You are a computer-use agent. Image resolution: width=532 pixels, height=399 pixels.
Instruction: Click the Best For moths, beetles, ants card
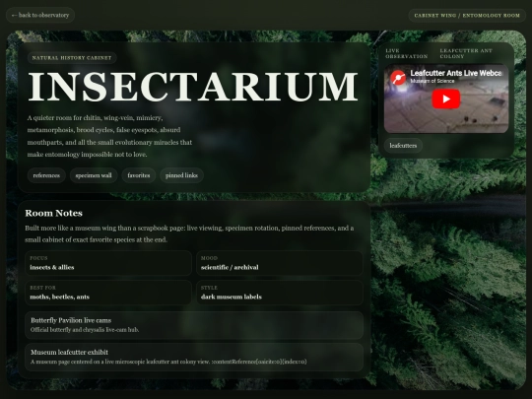tap(108, 293)
